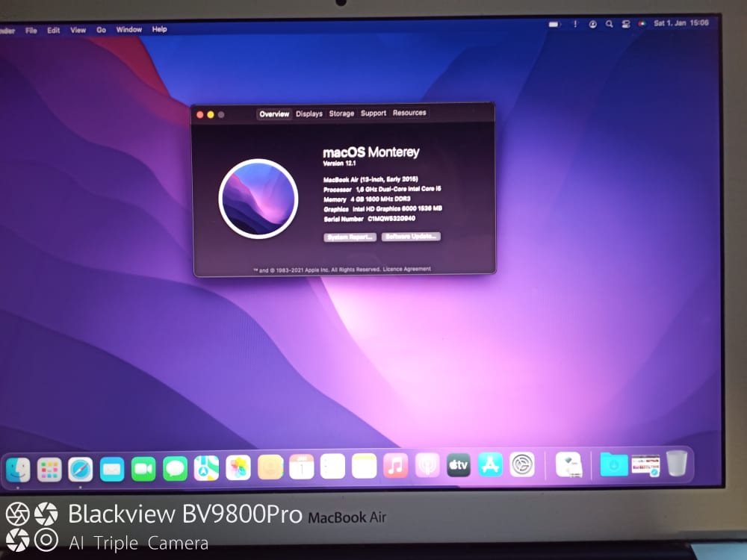Launch Reminders from the Dock
This screenshot has height=560, width=747.
pos(332,466)
